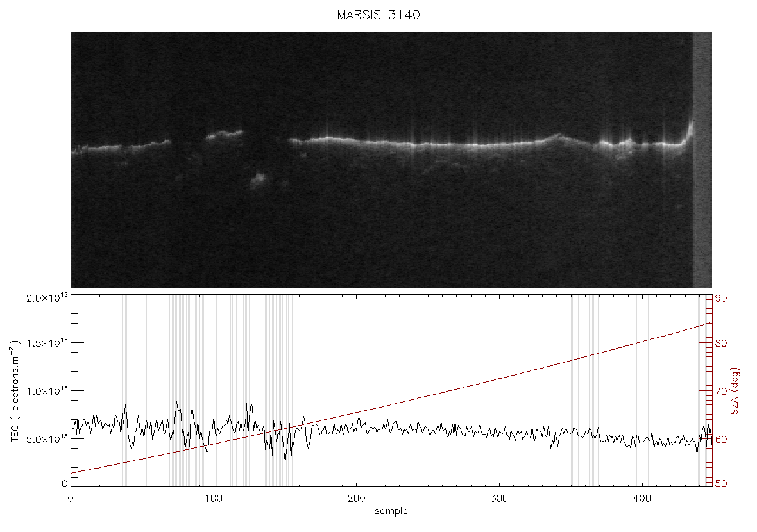Click the MARSIS 3140 plot title
757x532 pixels.
pos(378,15)
